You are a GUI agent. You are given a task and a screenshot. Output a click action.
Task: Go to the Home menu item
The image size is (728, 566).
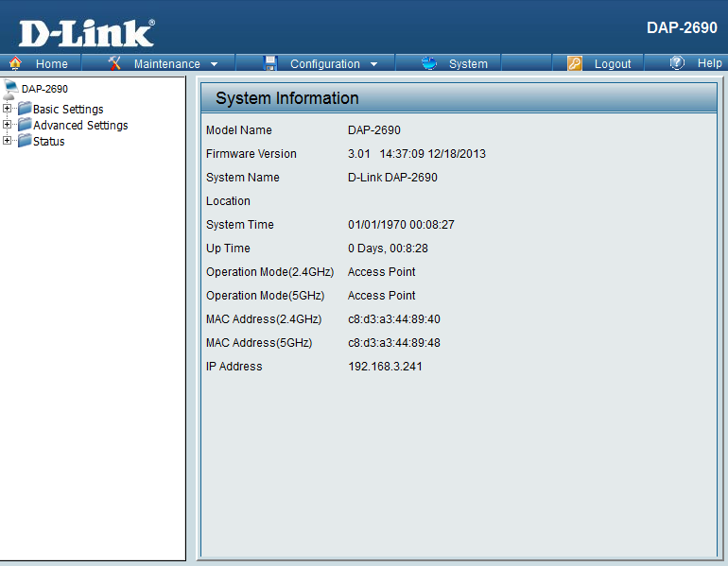pyautogui.click(x=52, y=63)
